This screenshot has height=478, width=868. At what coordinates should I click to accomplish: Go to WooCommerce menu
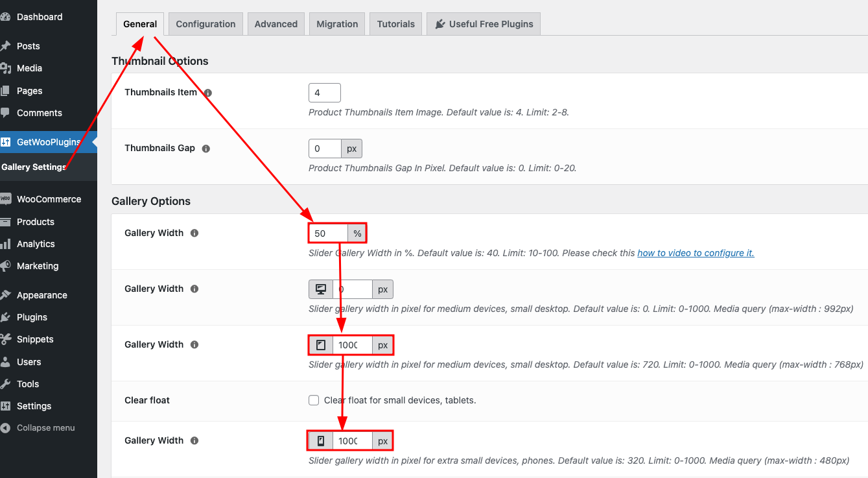(49, 199)
